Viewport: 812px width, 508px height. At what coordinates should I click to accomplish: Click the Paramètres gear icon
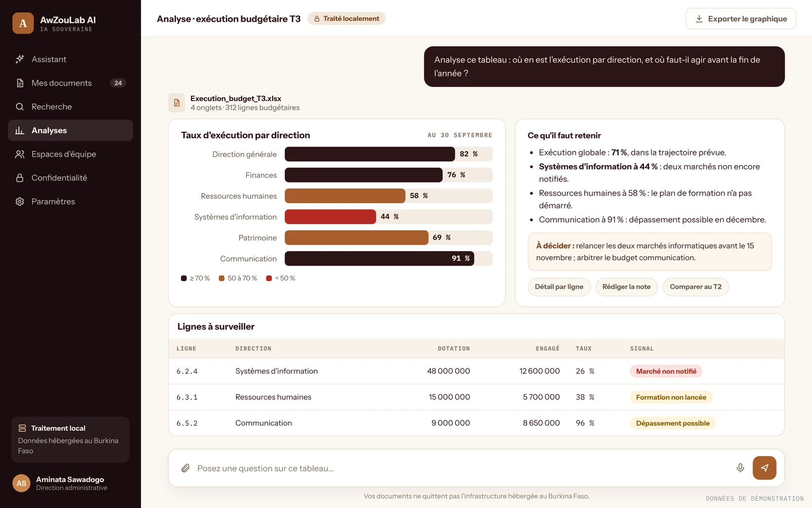point(20,202)
